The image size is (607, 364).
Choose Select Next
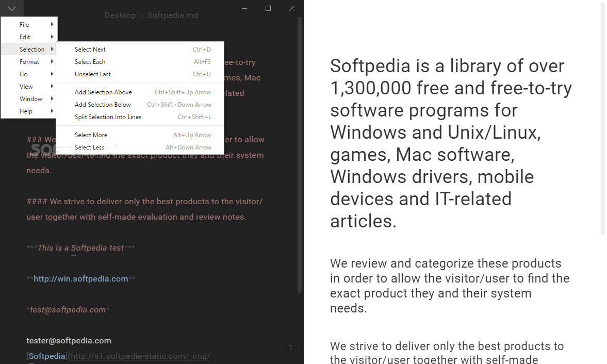coord(140,49)
